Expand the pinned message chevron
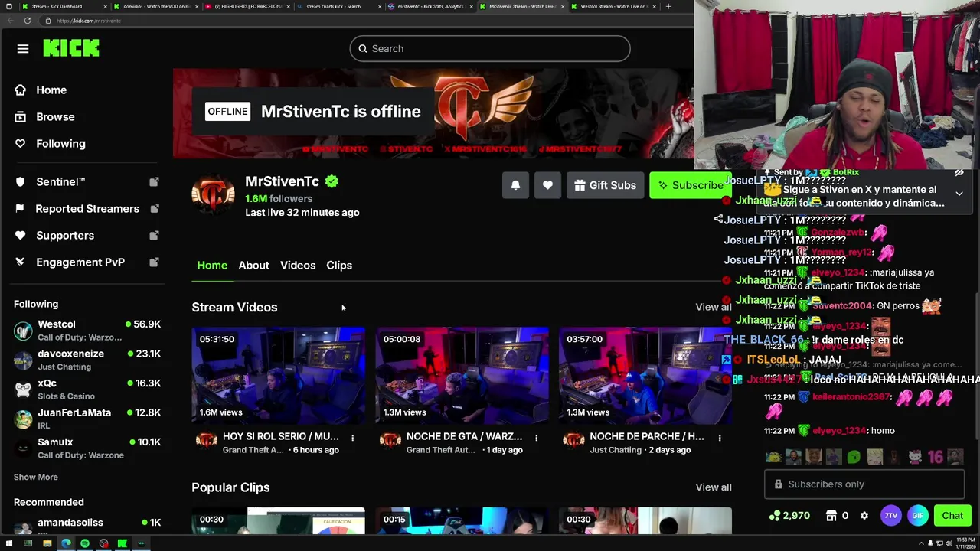This screenshot has height=551, width=980. click(x=959, y=194)
